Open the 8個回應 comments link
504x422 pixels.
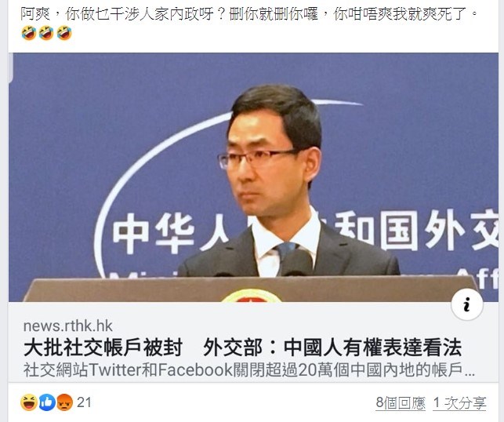point(401,403)
